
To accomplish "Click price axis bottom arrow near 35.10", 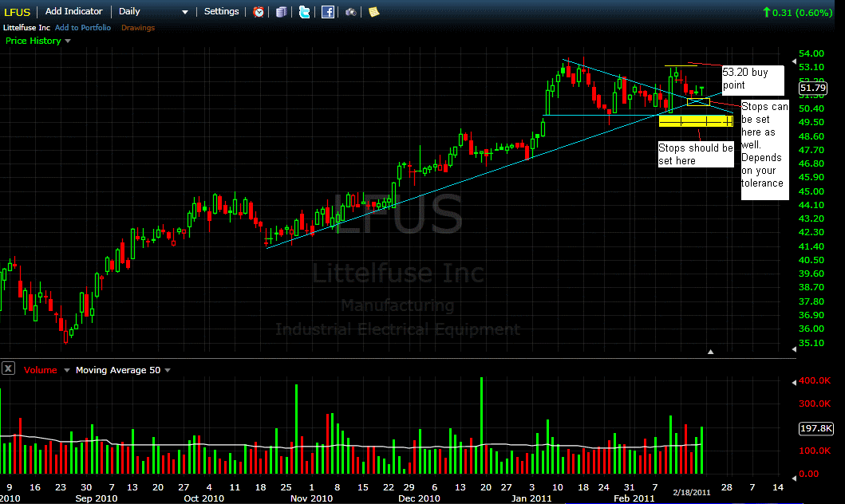I will (794, 349).
